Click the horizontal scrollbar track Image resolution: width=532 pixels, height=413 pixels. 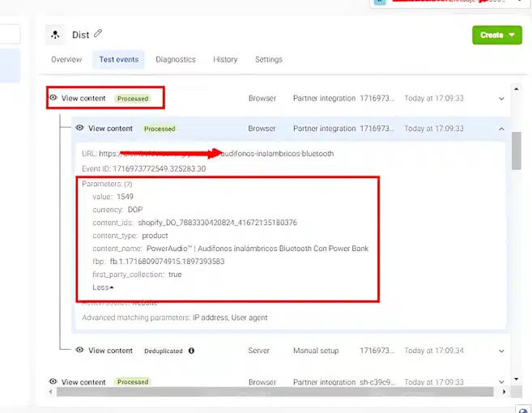(x=275, y=392)
